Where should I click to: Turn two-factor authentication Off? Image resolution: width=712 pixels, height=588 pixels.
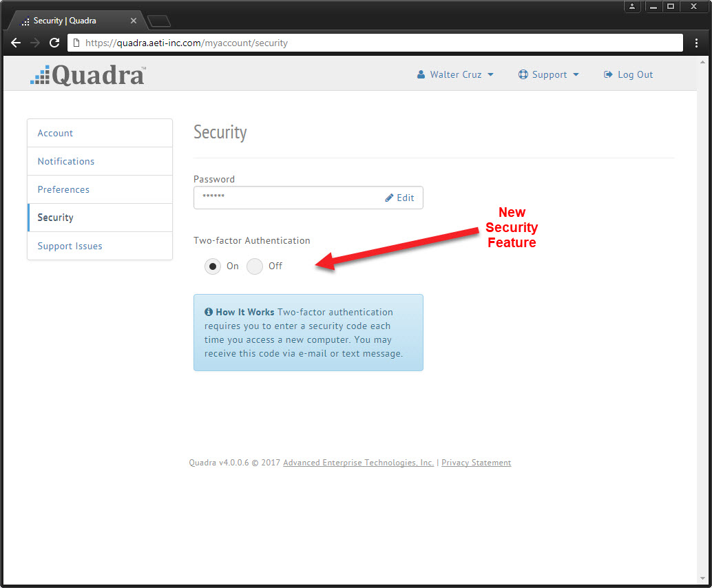(254, 266)
